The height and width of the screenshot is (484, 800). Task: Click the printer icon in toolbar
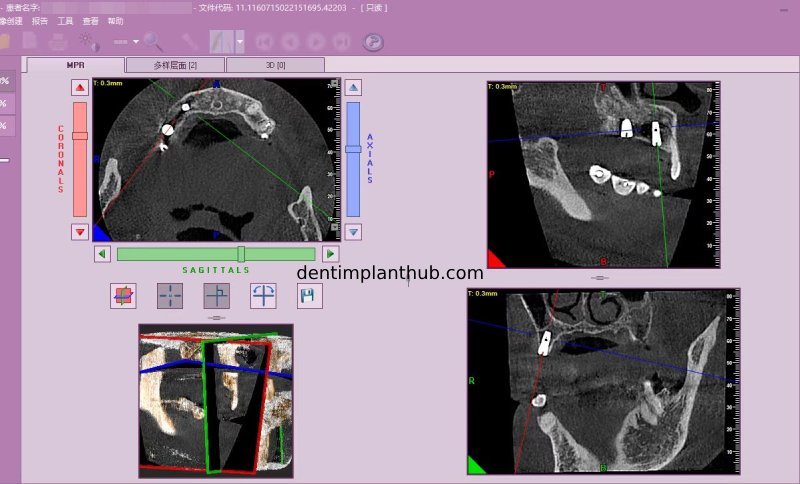point(58,41)
